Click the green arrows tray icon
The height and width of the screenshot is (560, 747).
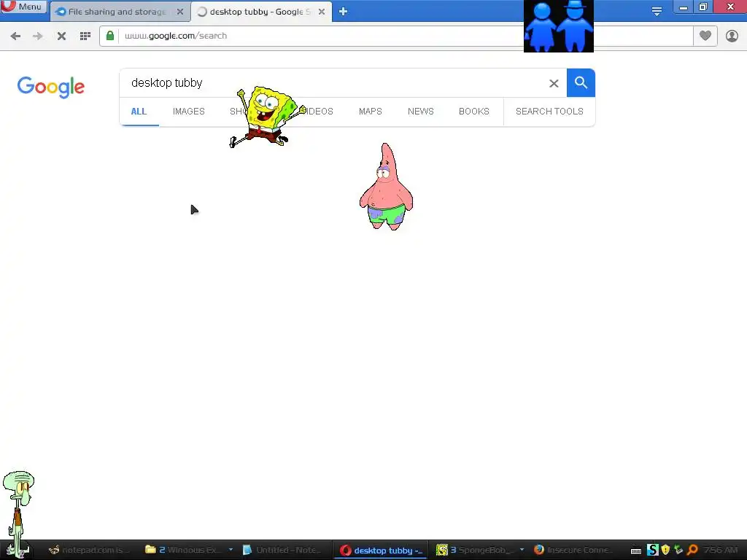pos(678,550)
